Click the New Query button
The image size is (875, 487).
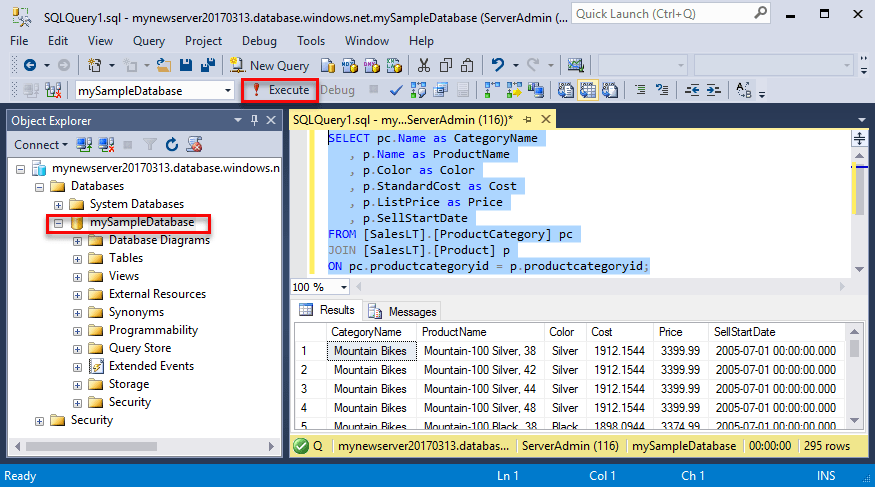[x=270, y=66]
